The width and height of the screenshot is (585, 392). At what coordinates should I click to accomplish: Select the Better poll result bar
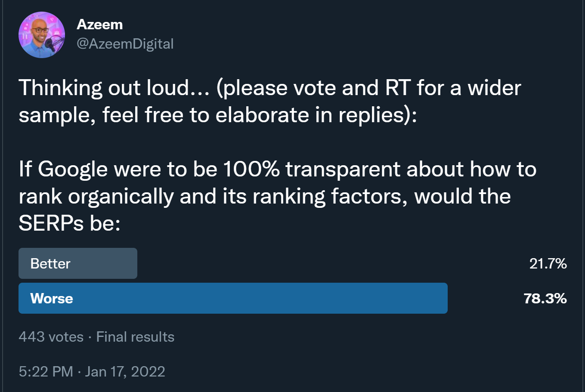pyautogui.click(x=78, y=263)
